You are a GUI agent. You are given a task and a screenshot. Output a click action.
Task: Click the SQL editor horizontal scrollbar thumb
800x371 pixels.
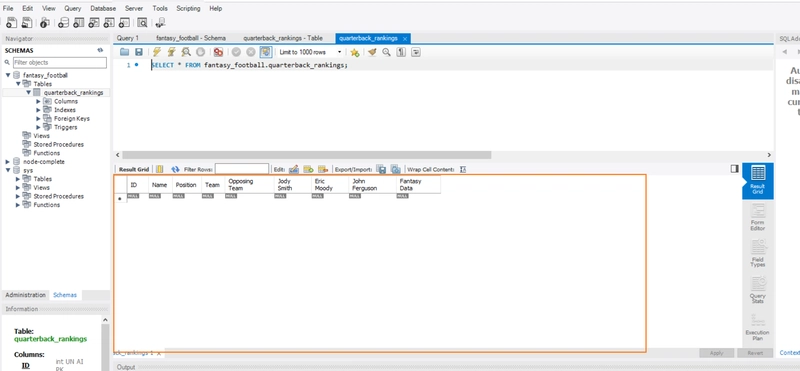coord(307,155)
